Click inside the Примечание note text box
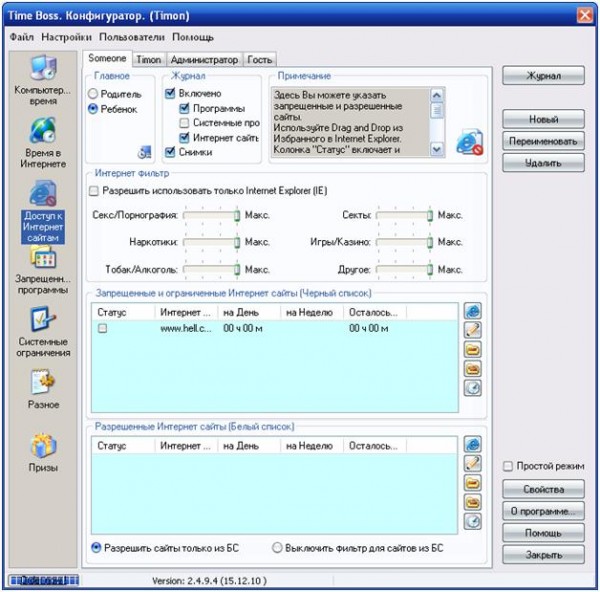 coord(351,122)
